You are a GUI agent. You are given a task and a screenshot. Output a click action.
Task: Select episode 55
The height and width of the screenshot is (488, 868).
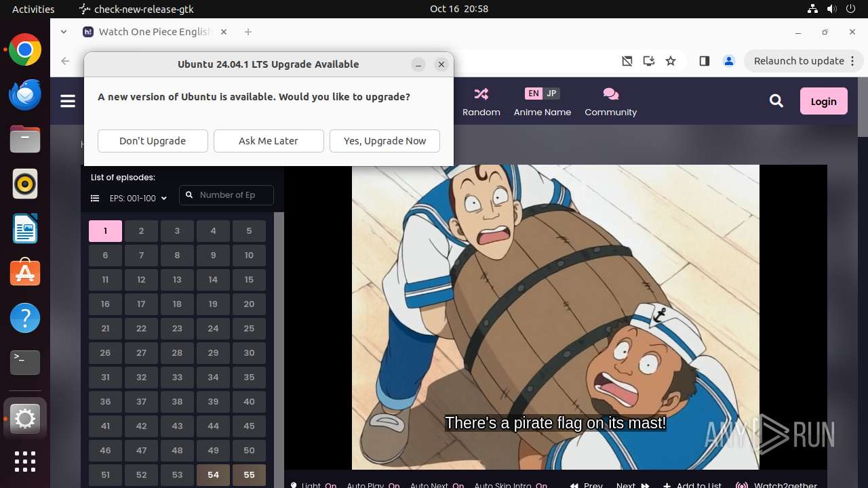pyautogui.click(x=249, y=475)
